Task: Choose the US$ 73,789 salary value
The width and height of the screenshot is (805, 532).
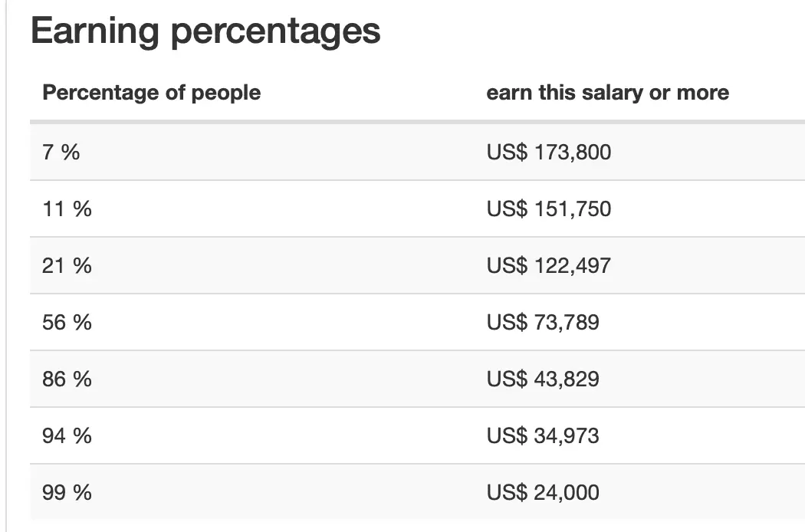Action: [x=543, y=322]
